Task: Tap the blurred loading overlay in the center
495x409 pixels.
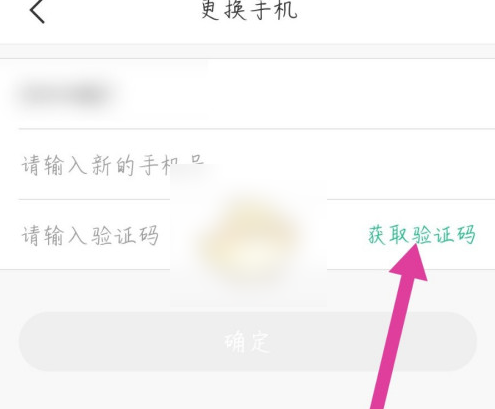Action: click(x=248, y=235)
